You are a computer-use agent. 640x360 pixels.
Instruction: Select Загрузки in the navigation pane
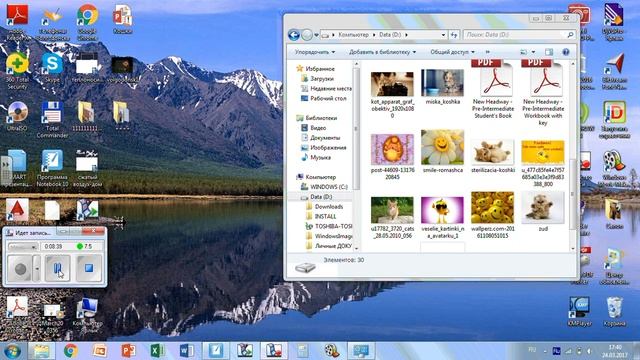(318, 78)
